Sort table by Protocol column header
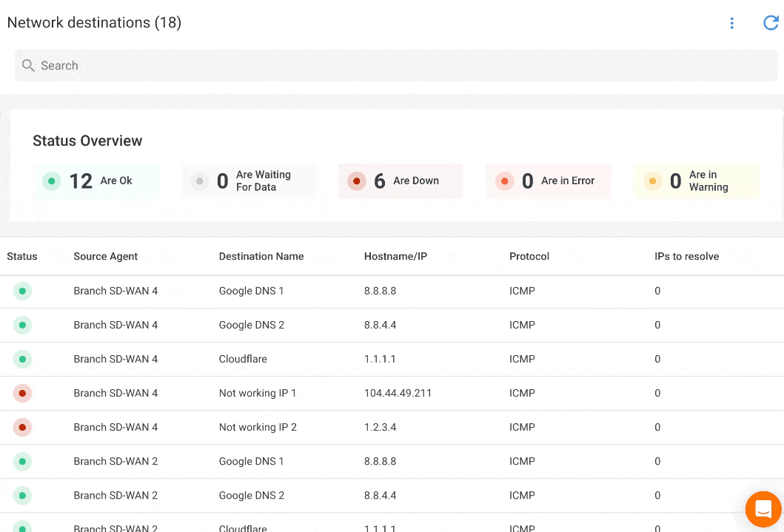 (529, 257)
